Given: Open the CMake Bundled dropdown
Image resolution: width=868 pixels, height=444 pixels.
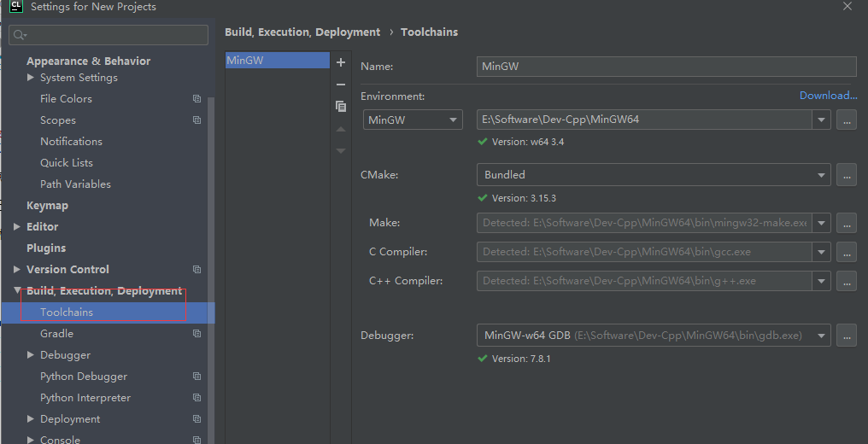Looking at the screenshot, I should pyautogui.click(x=654, y=175).
